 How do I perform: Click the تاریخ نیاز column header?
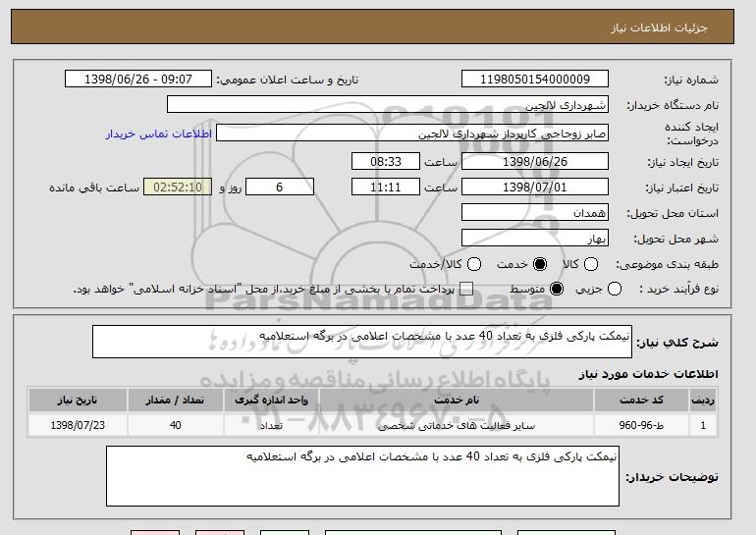tap(78, 401)
